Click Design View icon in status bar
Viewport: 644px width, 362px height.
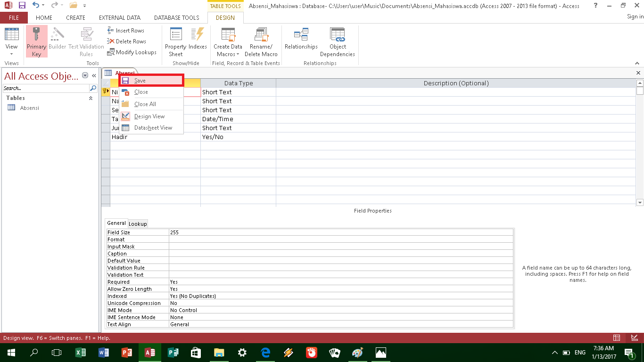click(635, 338)
